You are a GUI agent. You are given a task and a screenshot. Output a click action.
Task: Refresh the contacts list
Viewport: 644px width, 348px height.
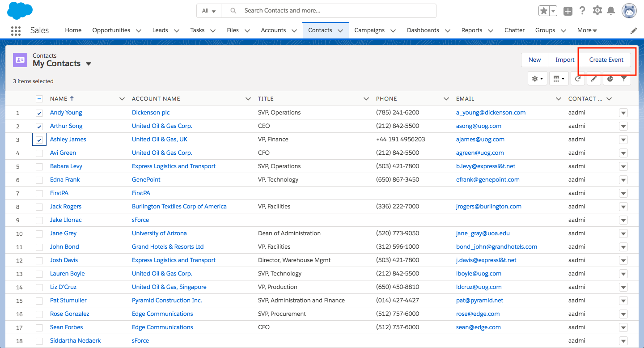[x=578, y=79]
